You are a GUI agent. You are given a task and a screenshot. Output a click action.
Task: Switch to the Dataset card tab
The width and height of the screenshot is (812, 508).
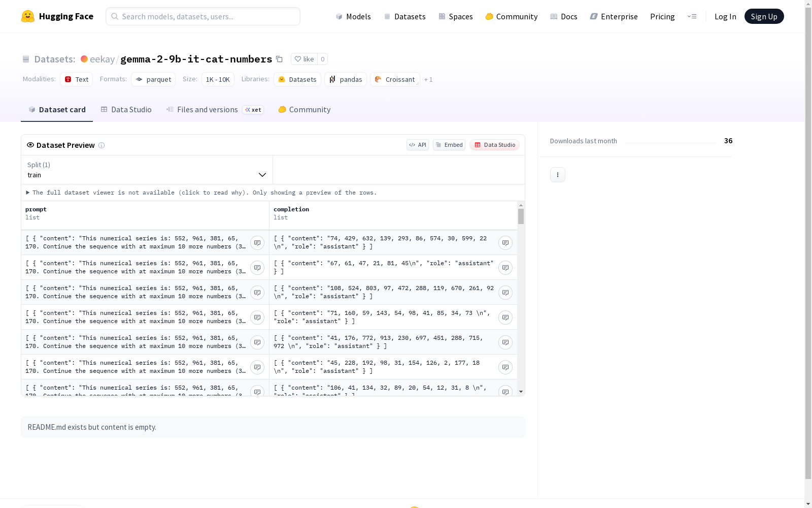(x=57, y=110)
